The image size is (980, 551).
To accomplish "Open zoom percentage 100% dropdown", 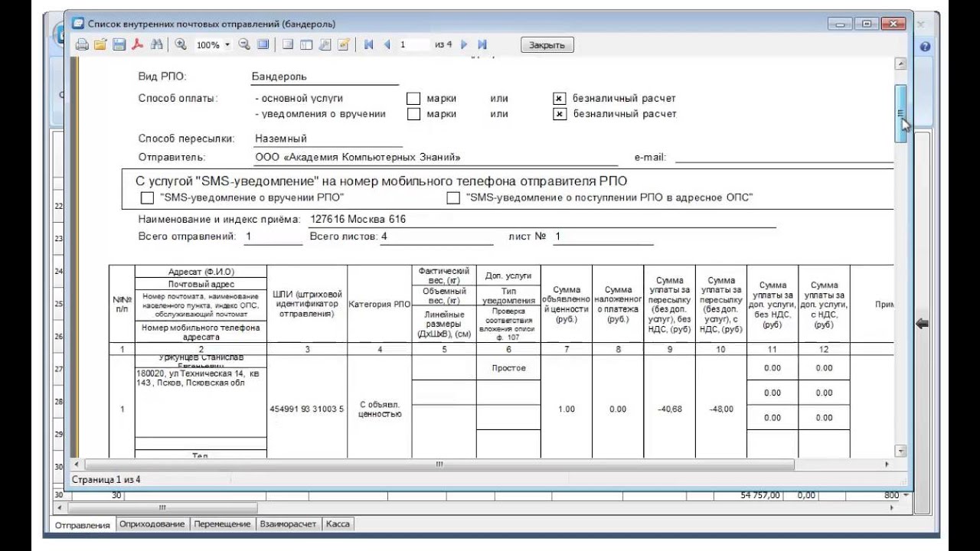I will coord(227,45).
